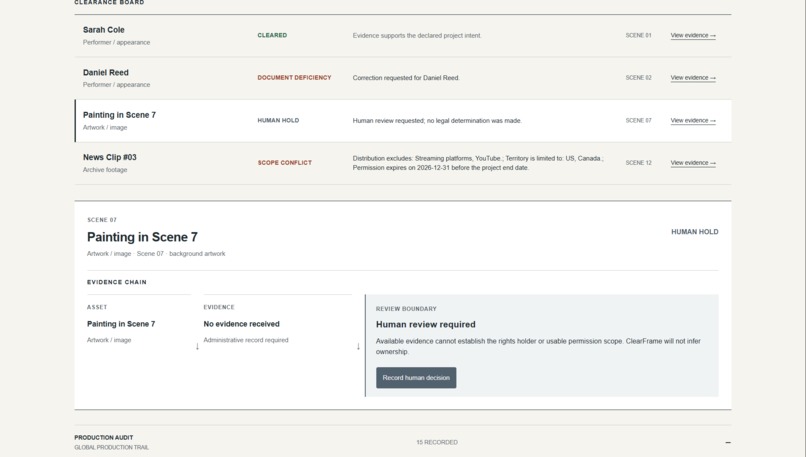Select the News Clip #03 row name

109,157
